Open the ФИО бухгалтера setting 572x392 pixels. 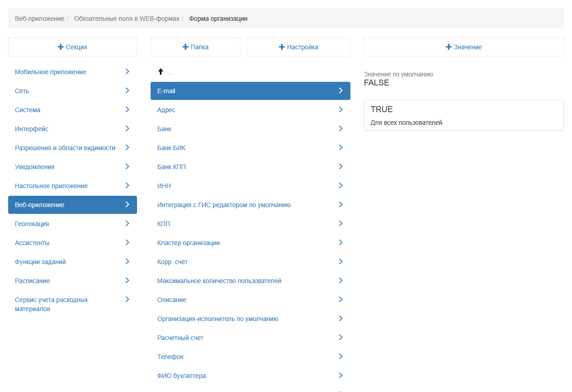click(182, 376)
